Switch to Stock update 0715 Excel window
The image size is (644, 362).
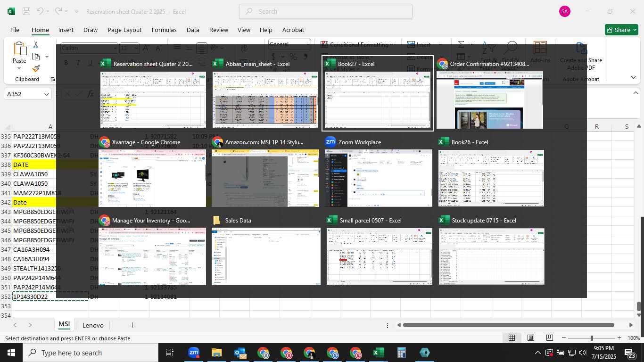(491, 250)
